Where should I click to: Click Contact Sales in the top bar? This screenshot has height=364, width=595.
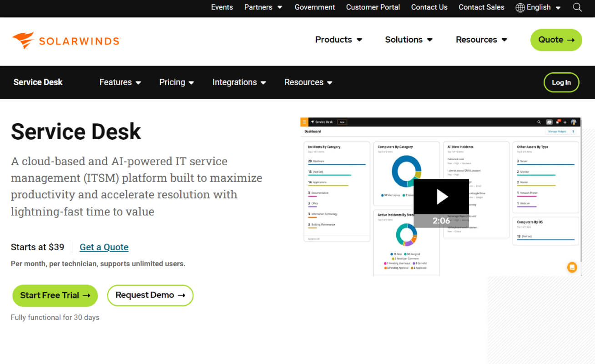[x=481, y=7]
